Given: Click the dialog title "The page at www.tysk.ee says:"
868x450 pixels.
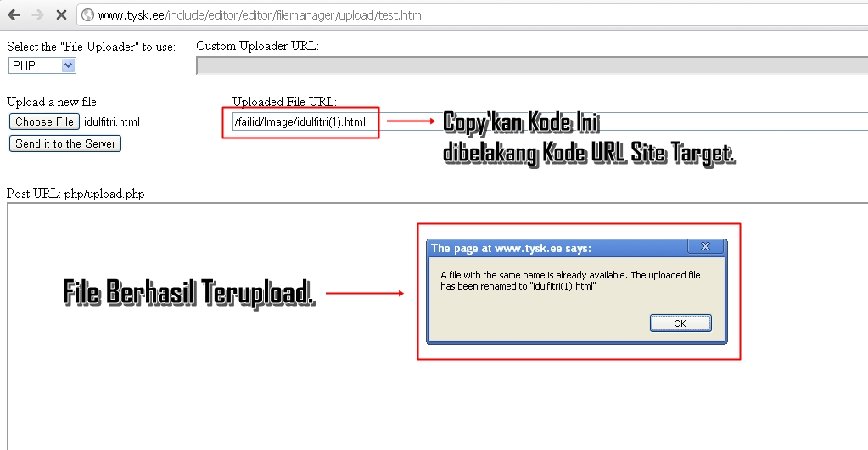Looking at the screenshot, I should 511,248.
